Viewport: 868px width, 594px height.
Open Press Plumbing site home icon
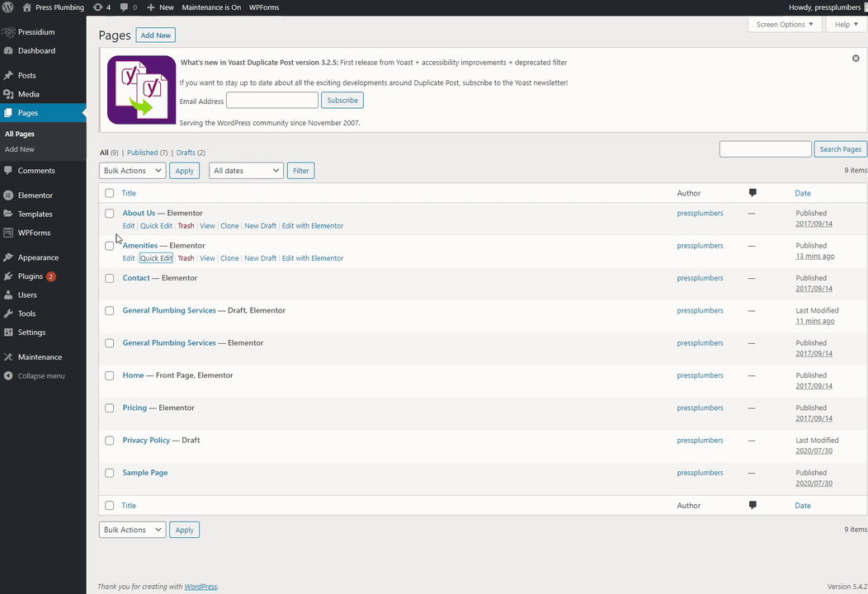(26, 7)
